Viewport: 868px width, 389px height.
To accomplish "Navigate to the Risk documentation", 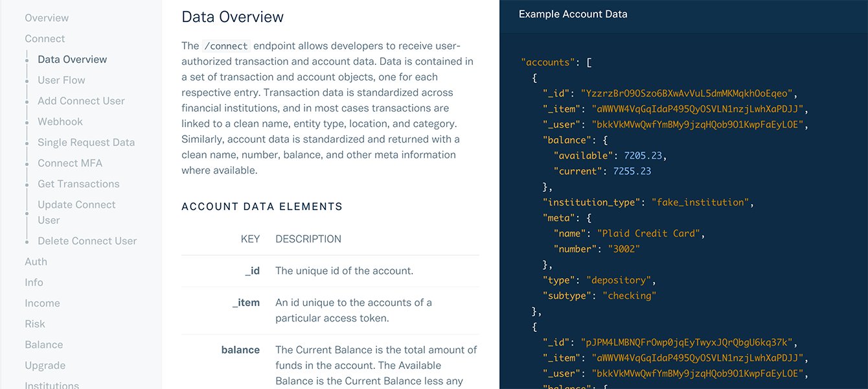I will click(35, 324).
